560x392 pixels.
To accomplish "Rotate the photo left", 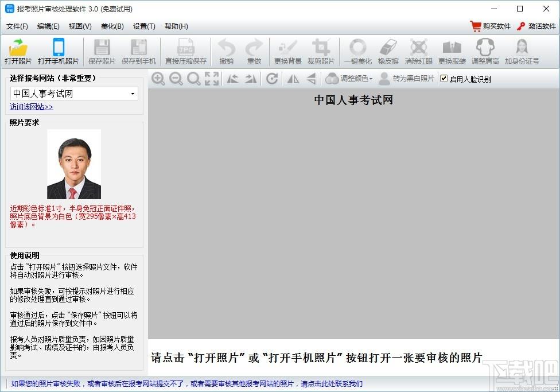I will click(x=233, y=79).
